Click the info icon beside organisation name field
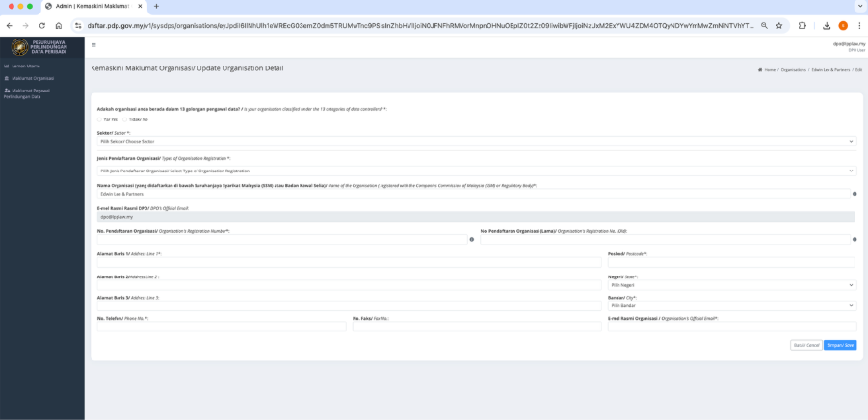 (x=855, y=194)
